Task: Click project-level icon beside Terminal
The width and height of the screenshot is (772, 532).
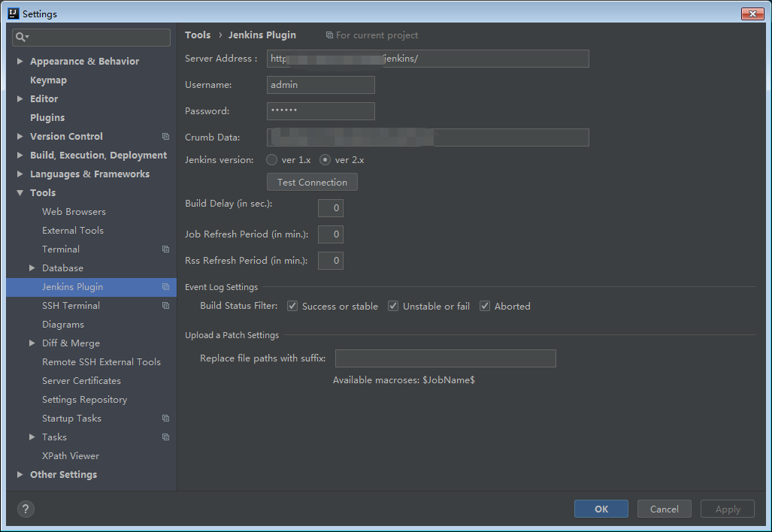Action: click(166, 249)
